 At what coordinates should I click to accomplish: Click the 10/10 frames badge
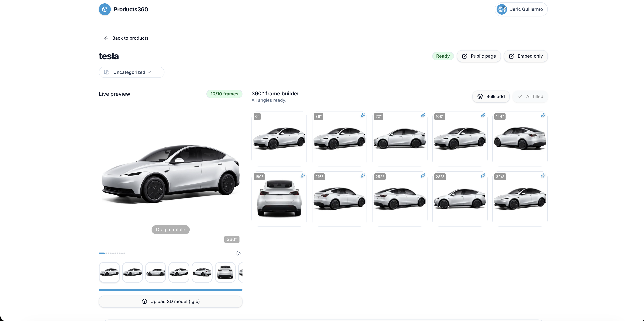[x=224, y=94]
